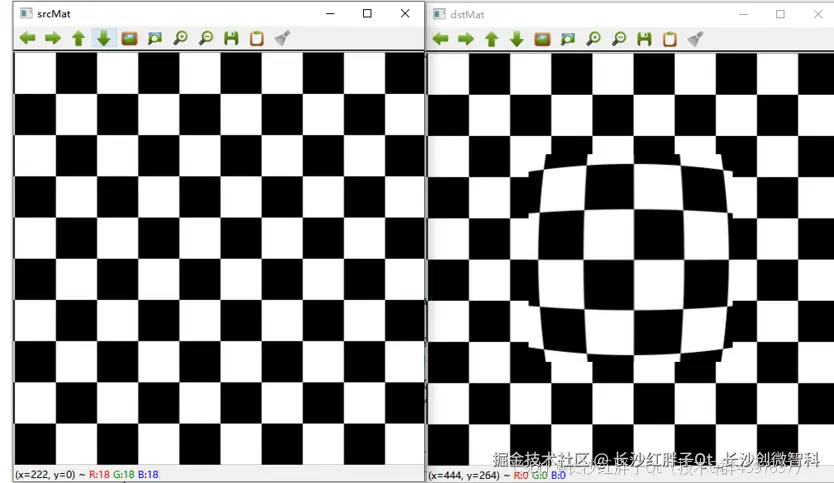Pan down in the srcMat window
Screen dimensions: 834x483
104,38
